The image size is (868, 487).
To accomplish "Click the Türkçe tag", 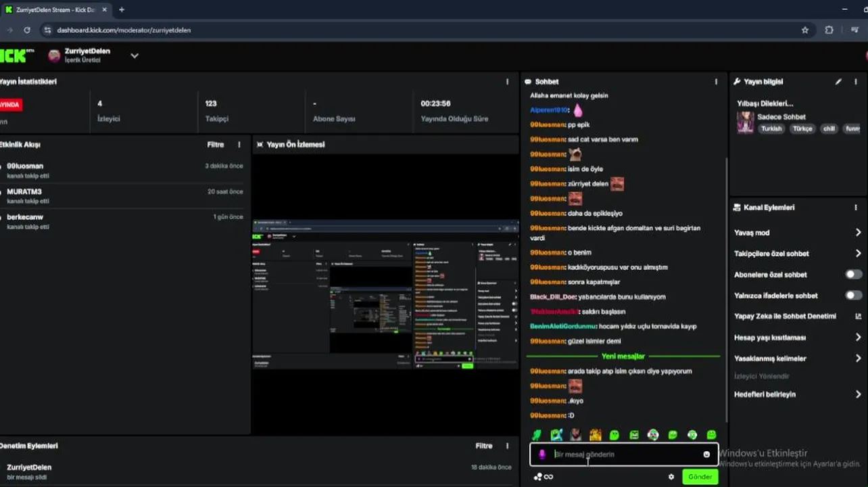I will coord(802,129).
